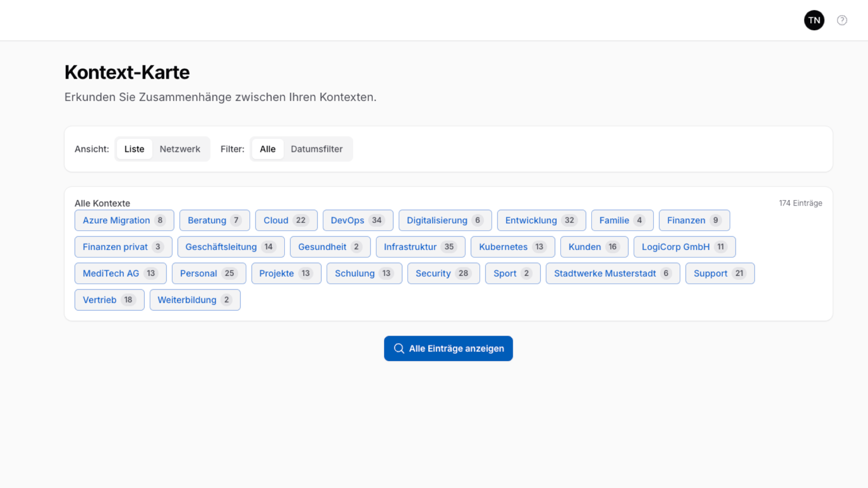The image size is (868, 488).
Task: Open the Azure Migration context tag
Action: (124, 221)
